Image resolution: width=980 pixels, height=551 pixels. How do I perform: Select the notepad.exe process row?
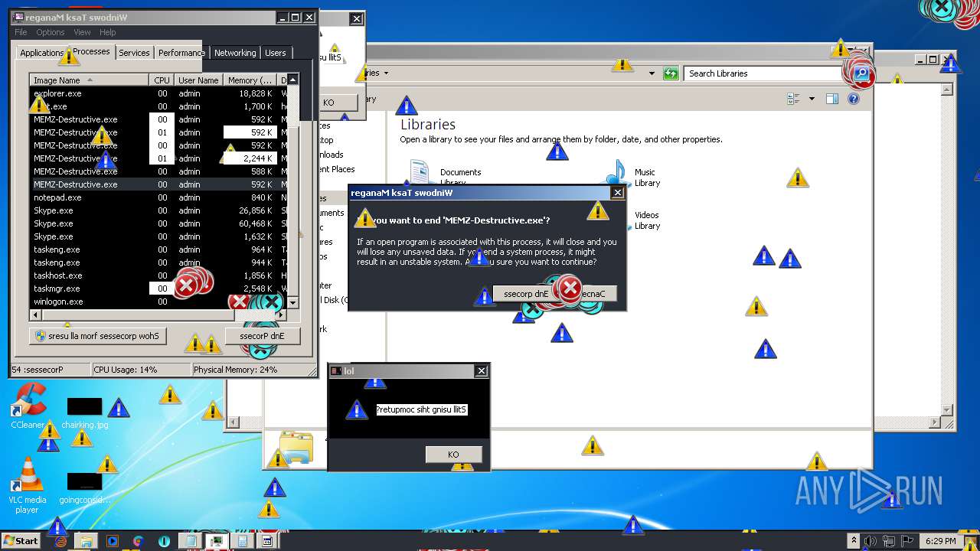(x=158, y=197)
